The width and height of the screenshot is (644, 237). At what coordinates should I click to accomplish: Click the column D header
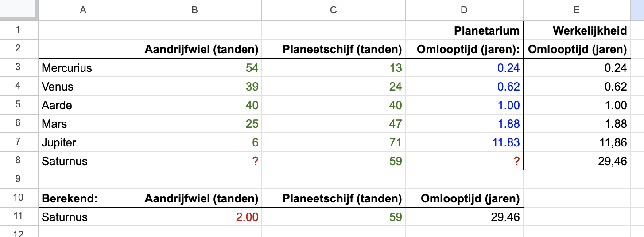(x=464, y=10)
